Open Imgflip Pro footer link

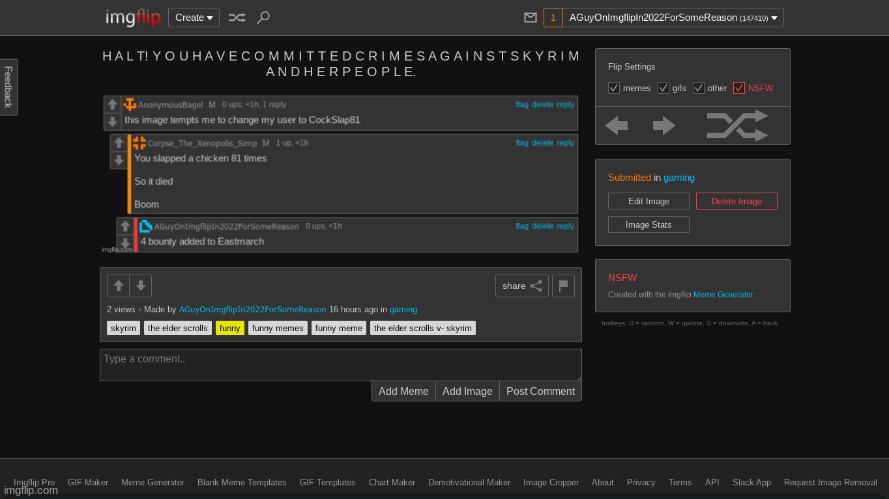tap(34, 483)
